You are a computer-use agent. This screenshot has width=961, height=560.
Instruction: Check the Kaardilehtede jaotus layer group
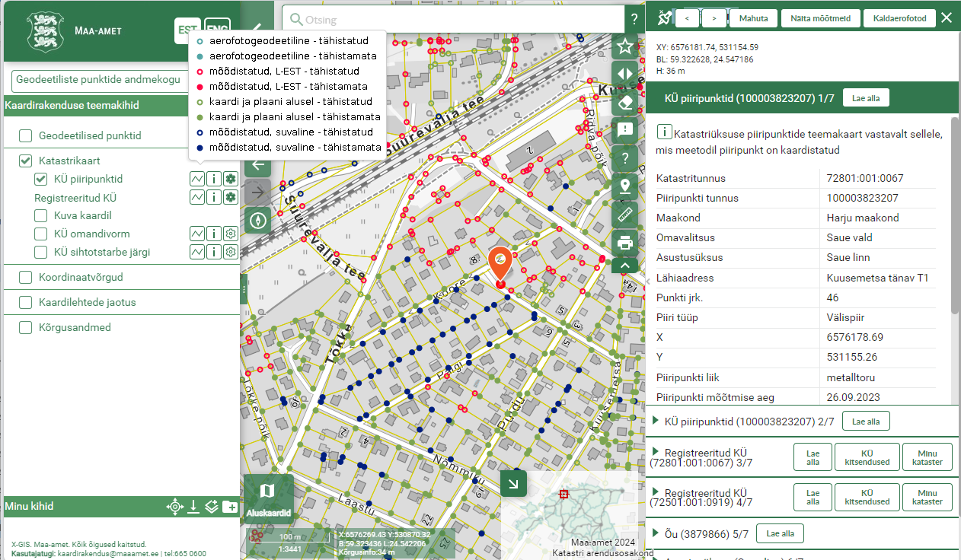26,302
